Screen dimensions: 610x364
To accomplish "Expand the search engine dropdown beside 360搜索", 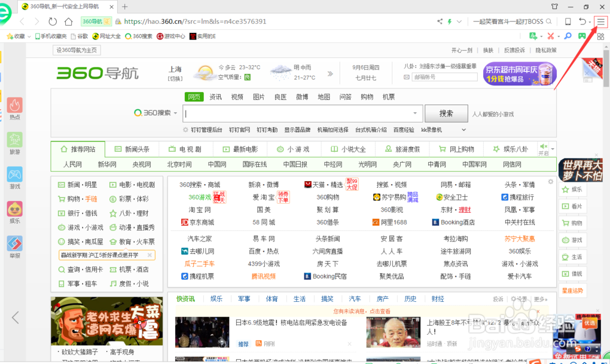I will click(x=175, y=112).
